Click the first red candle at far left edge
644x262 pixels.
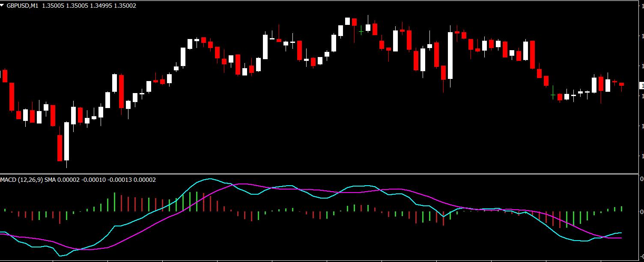[5, 76]
